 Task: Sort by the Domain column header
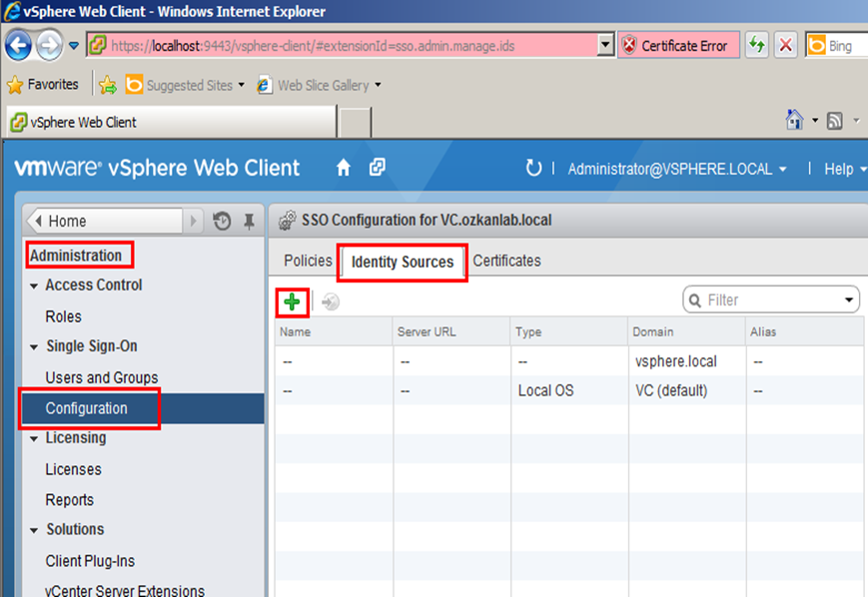[x=687, y=332]
